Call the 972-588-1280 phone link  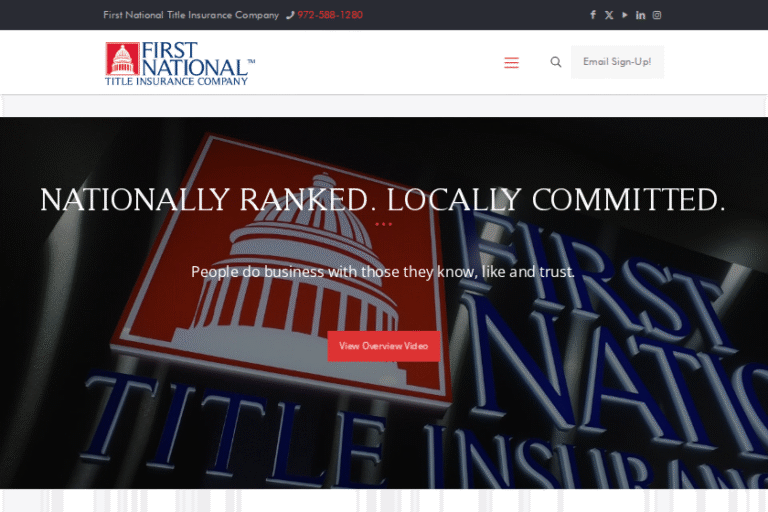[330, 15]
